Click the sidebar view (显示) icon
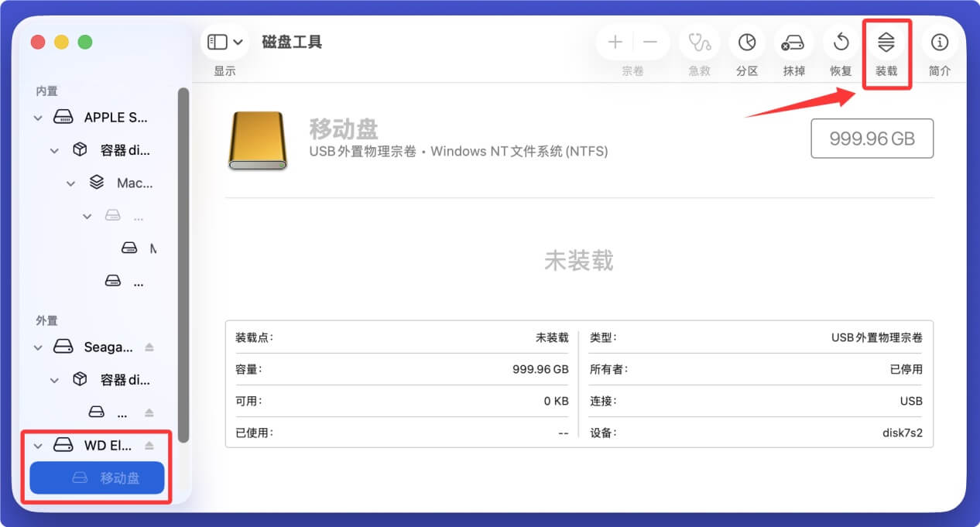The height and width of the screenshot is (527, 980). pyautogui.click(x=218, y=42)
